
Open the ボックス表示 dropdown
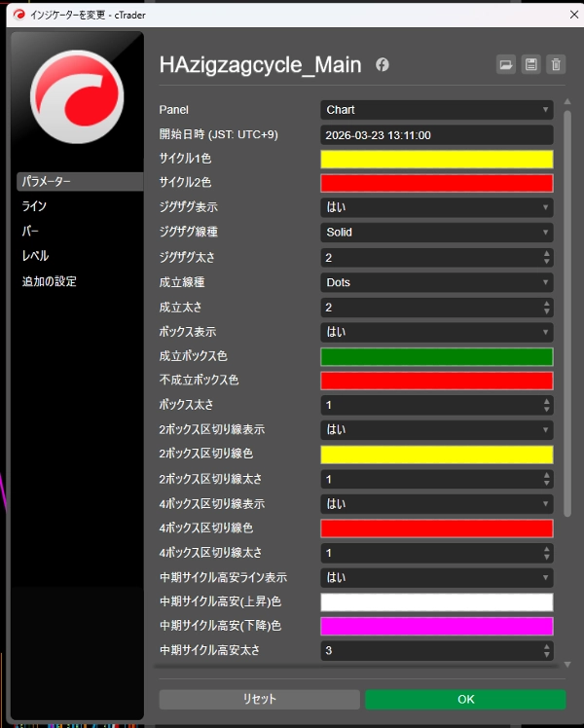click(437, 332)
